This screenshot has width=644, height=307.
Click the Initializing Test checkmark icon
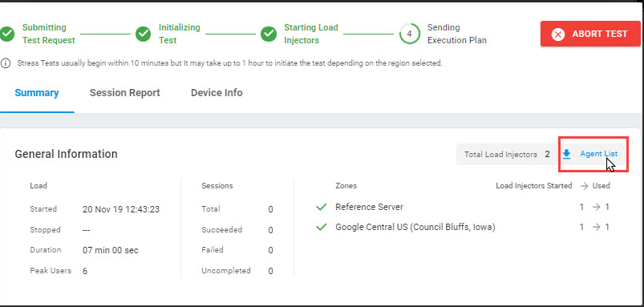coord(143,34)
